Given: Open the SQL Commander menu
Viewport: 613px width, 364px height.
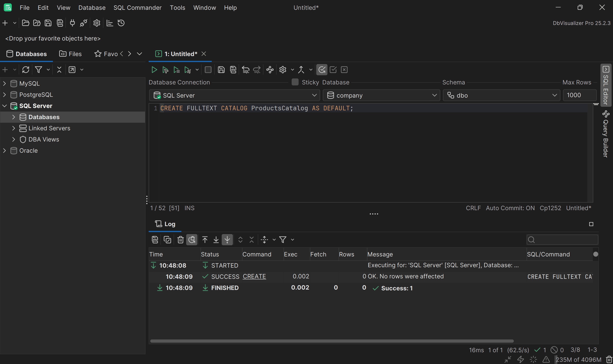Looking at the screenshot, I should click(x=137, y=8).
